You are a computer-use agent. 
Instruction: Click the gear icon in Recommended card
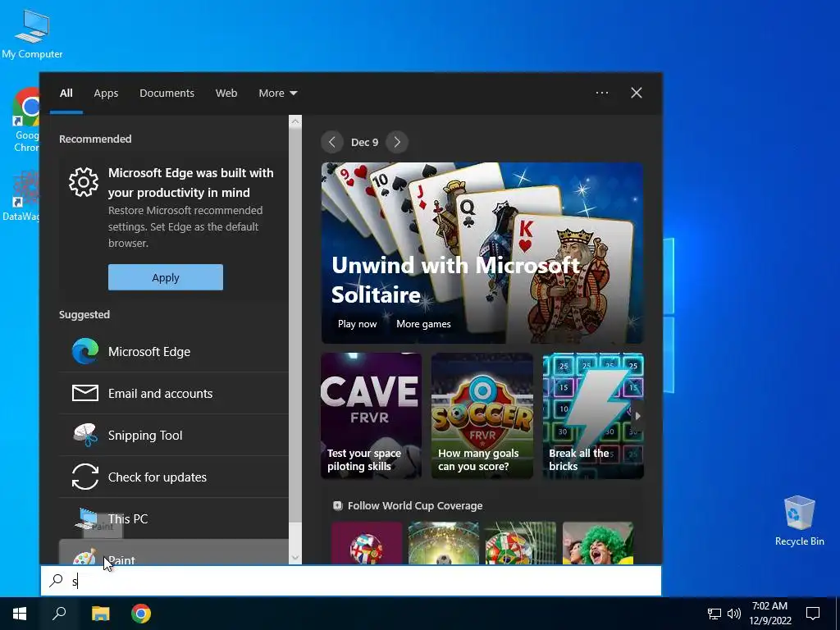tap(84, 182)
